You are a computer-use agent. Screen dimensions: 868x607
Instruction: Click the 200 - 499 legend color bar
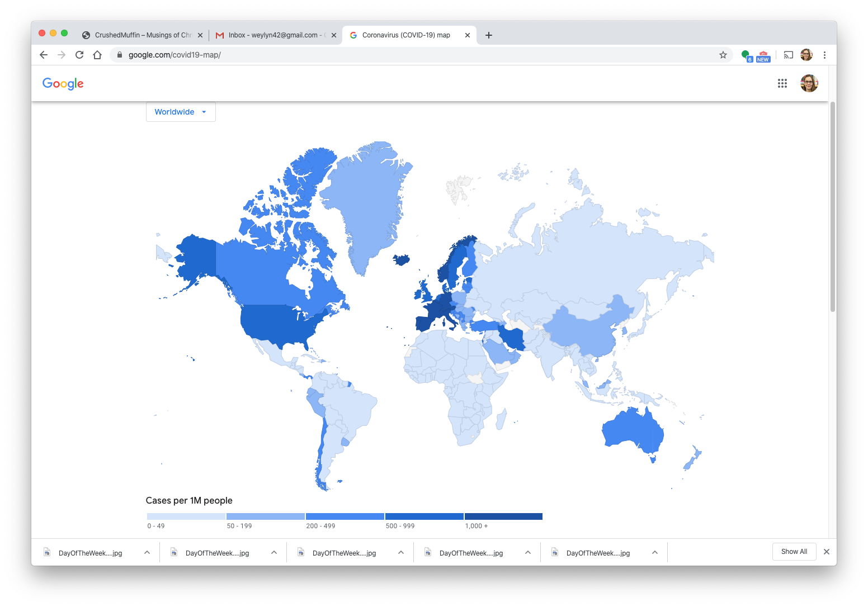345,516
